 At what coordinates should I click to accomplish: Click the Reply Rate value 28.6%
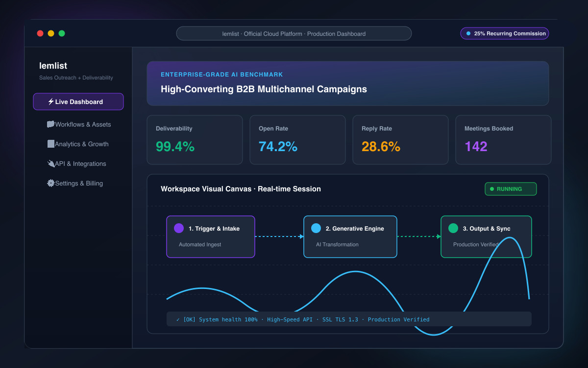(381, 146)
